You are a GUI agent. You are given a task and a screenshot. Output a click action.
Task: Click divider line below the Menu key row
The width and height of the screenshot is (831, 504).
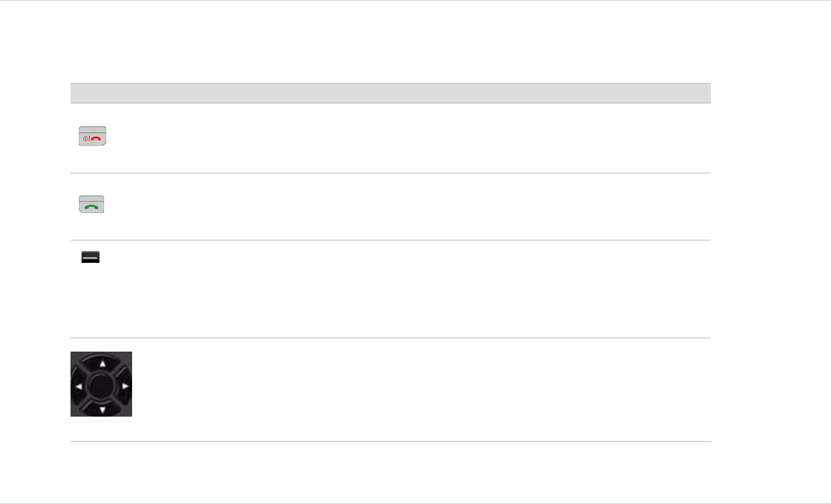tap(390, 338)
